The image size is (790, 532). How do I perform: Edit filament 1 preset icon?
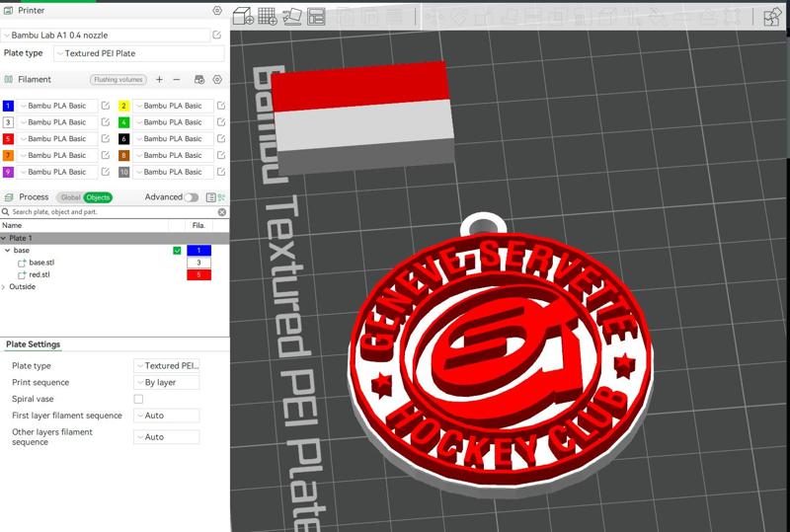pyautogui.click(x=106, y=106)
